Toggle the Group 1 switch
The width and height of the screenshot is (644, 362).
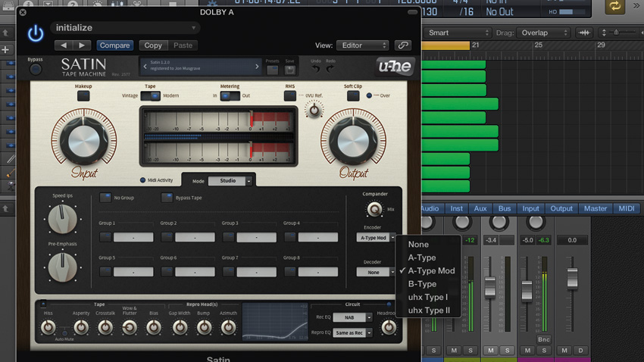coord(105,237)
